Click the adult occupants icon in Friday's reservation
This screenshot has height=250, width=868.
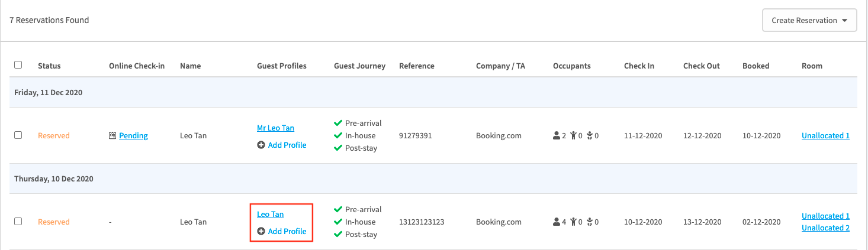[557, 136]
